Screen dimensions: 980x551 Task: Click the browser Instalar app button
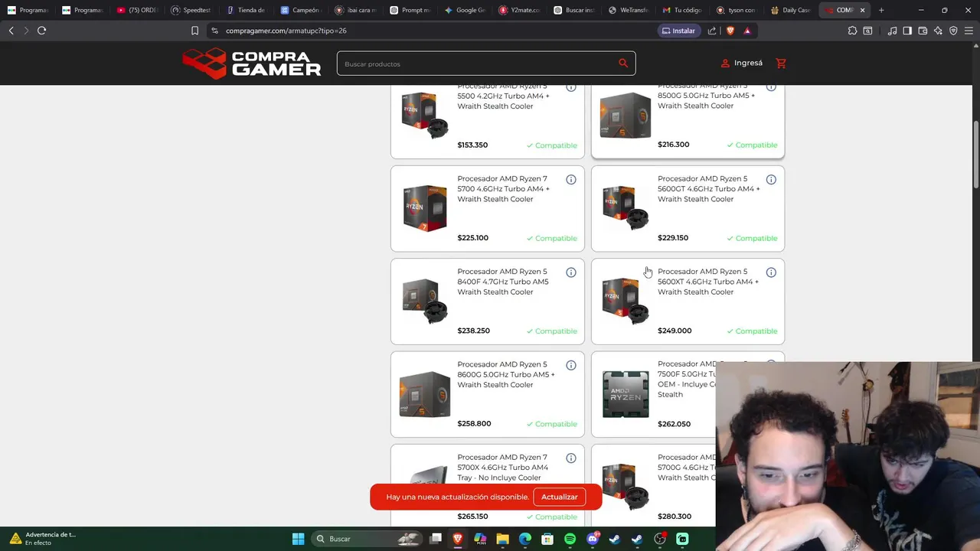678,31
